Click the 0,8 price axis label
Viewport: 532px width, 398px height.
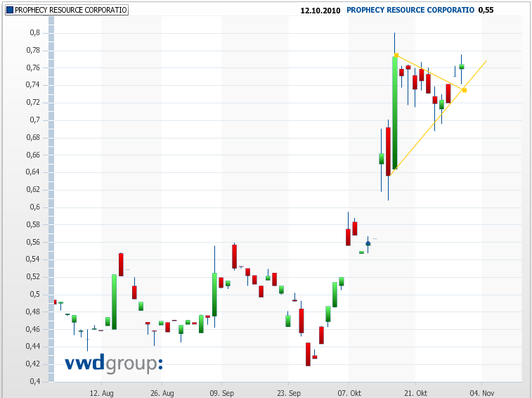pos(34,33)
